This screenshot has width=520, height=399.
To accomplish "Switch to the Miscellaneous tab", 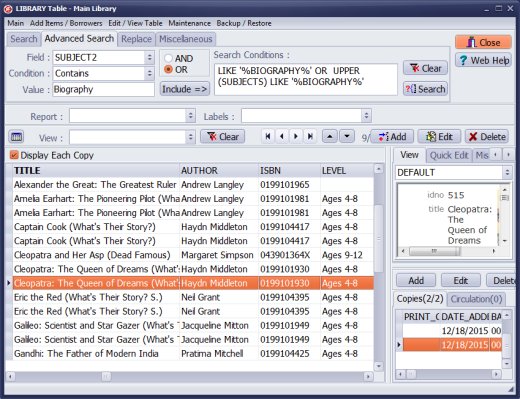I will click(x=186, y=39).
